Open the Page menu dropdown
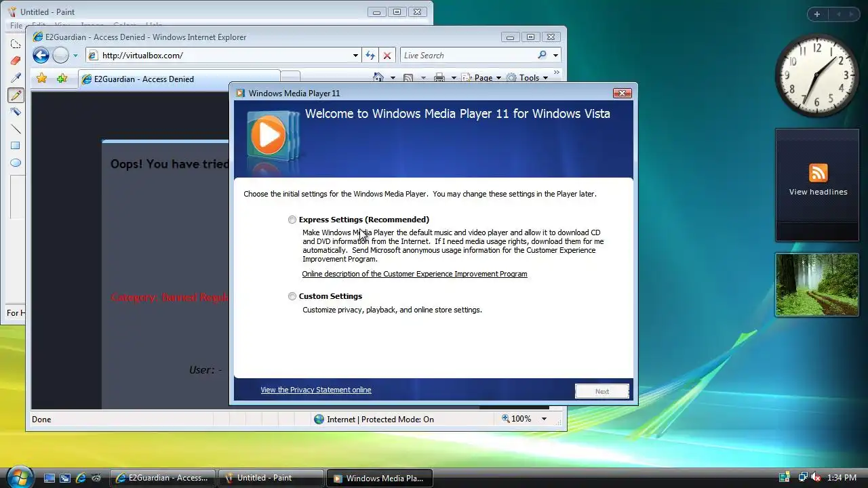This screenshot has height=488, width=868. [x=481, y=78]
